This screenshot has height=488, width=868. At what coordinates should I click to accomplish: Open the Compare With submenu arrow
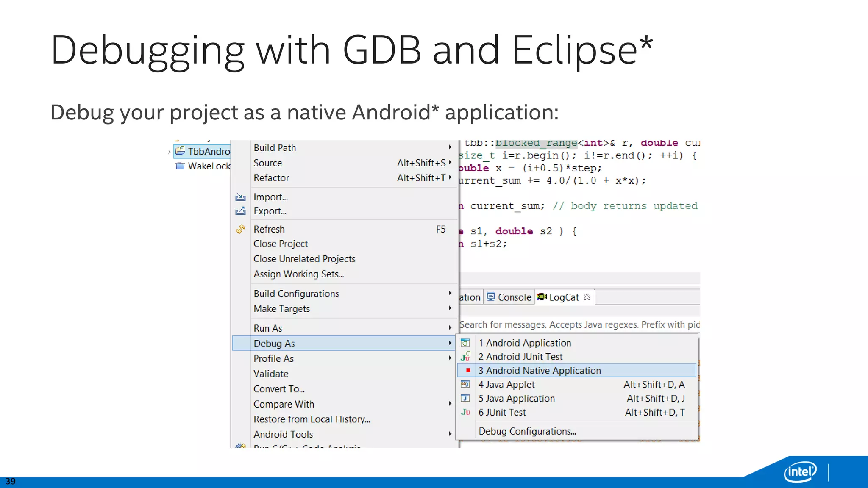(x=450, y=404)
